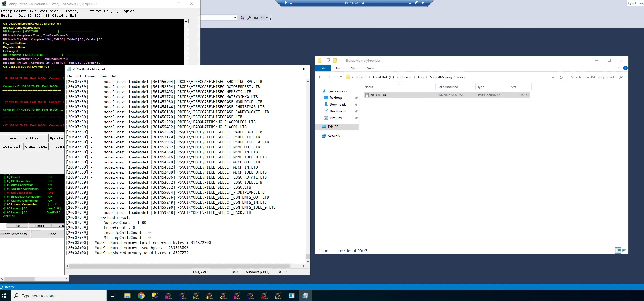Open the dropdown beside the command window icon
This screenshot has height=301, width=644.
point(267,18)
